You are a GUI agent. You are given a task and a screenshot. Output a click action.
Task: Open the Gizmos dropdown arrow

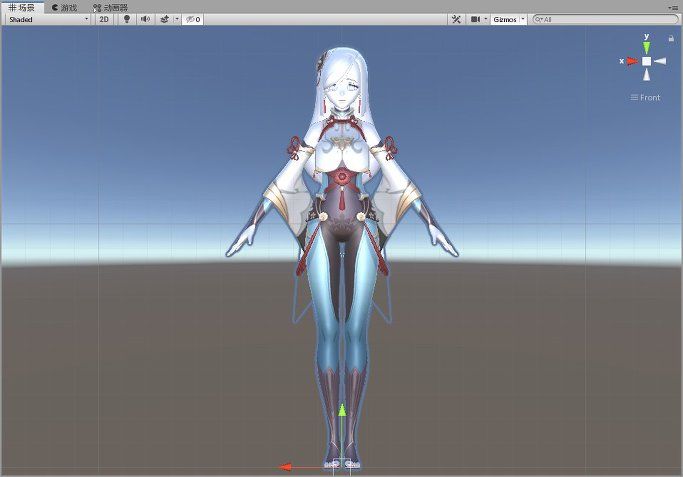tap(523, 19)
